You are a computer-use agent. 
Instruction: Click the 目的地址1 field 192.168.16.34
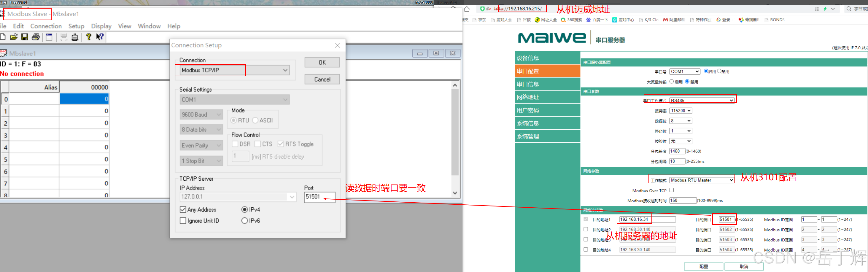(x=647, y=219)
